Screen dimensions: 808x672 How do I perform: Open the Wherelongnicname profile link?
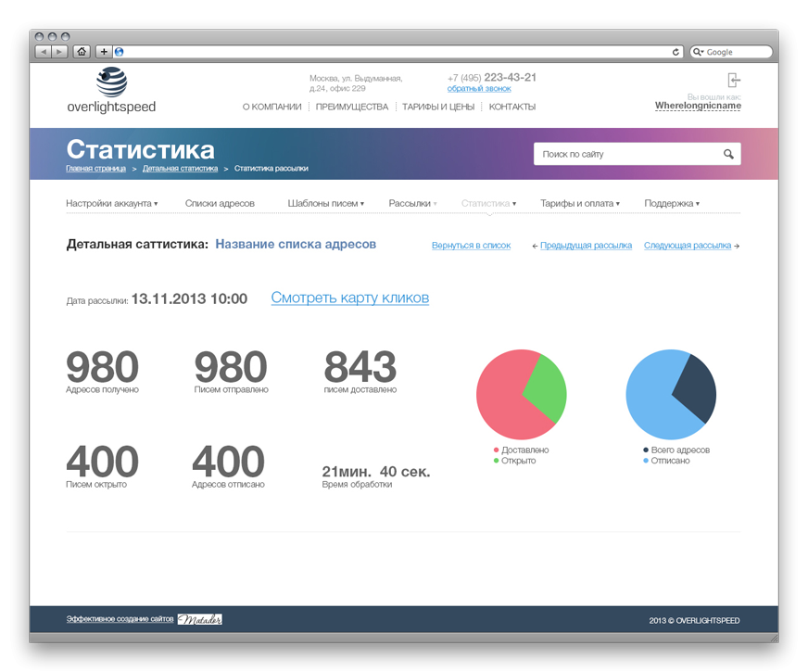pos(698,106)
